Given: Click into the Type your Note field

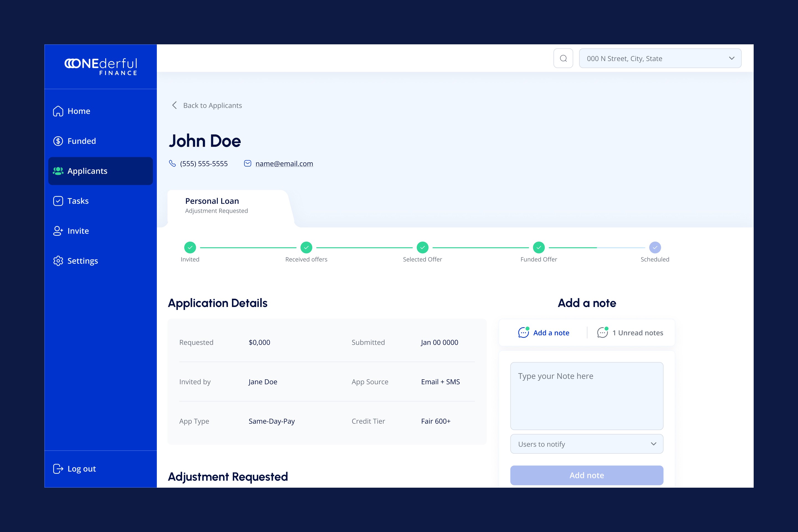Looking at the screenshot, I should point(587,396).
